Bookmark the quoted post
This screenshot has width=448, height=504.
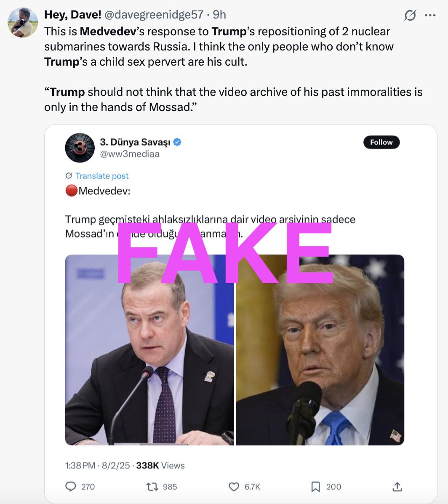315,487
